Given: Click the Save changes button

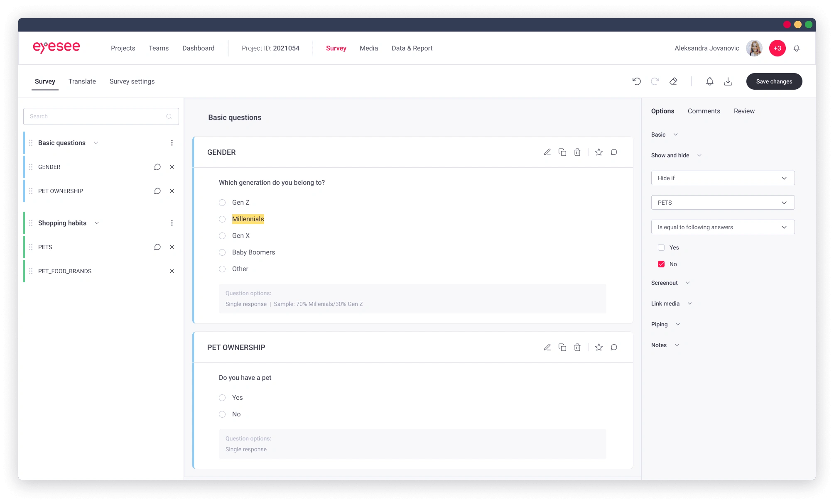Looking at the screenshot, I should tap(774, 81).
